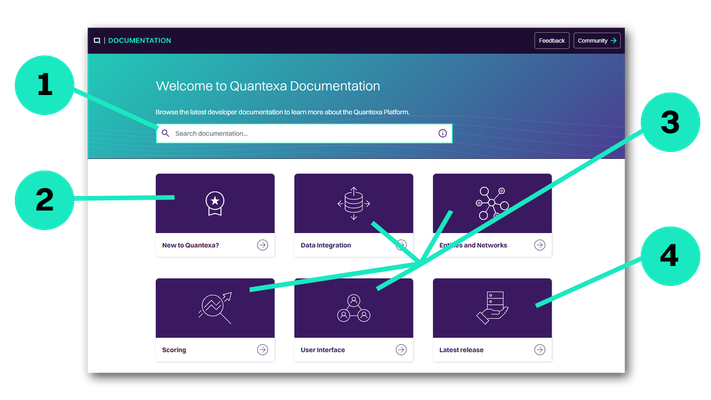Screen dimensions: 711x400
Task: Open the Scoring label
Action: tap(174, 350)
